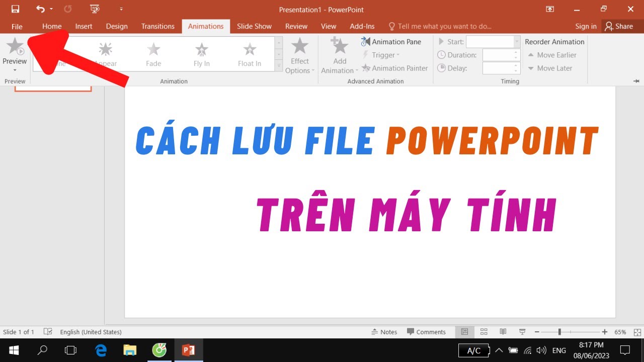The width and height of the screenshot is (644, 362).
Task: Open the Review tab
Action: [x=296, y=26]
